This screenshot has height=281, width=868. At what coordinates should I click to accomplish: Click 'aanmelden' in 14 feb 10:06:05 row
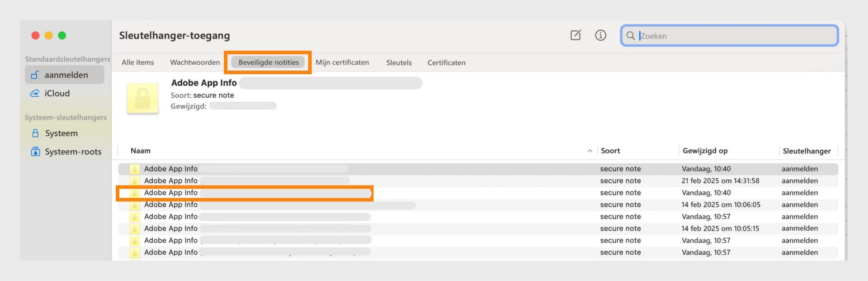click(799, 205)
